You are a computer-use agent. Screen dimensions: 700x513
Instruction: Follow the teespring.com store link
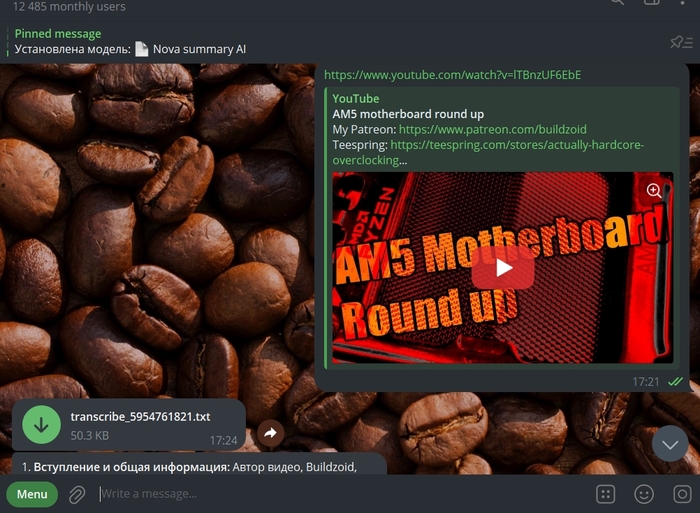[488, 152]
